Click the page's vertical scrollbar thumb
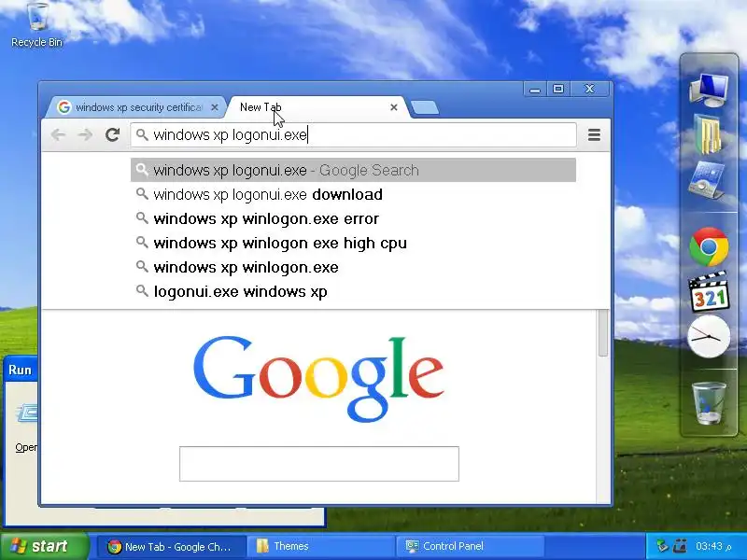Viewport: 747px width, 560px height. tap(603, 333)
